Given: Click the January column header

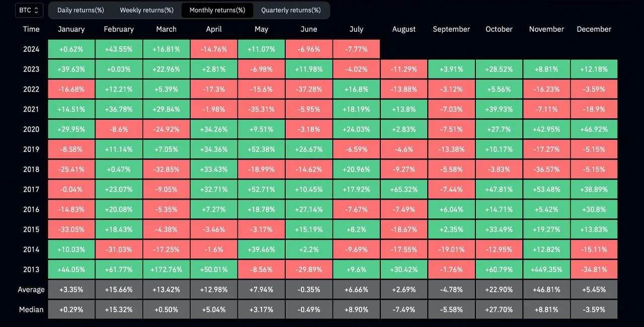Looking at the screenshot, I should tap(71, 29).
